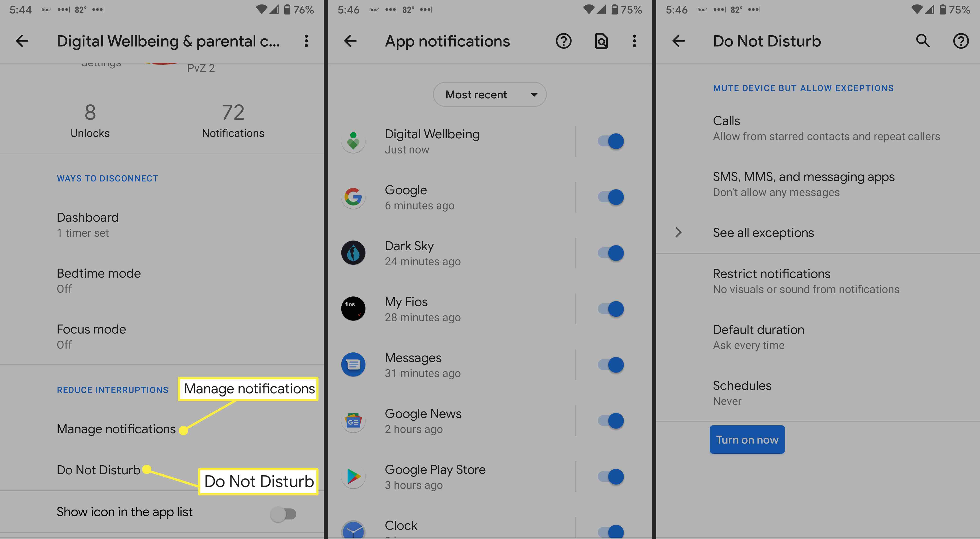The height and width of the screenshot is (539, 980).
Task: Open Digital Wellbeing app notification settings
Action: point(452,141)
